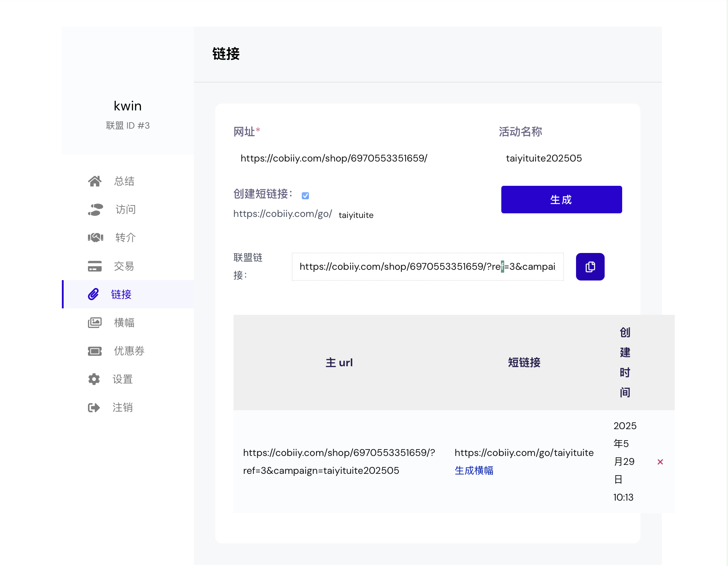The image size is (728, 566).
Task: Open the 优惠券 menu item
Action: pos(128,351)
